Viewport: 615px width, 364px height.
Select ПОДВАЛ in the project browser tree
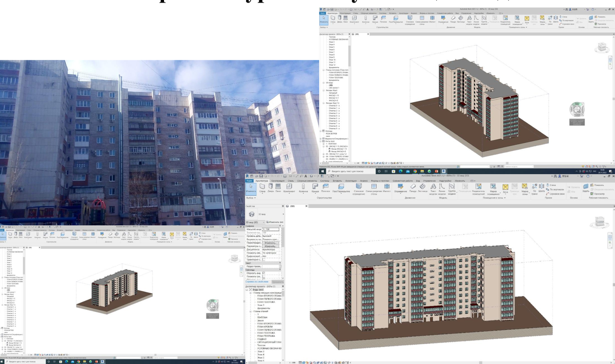[262, 339]
